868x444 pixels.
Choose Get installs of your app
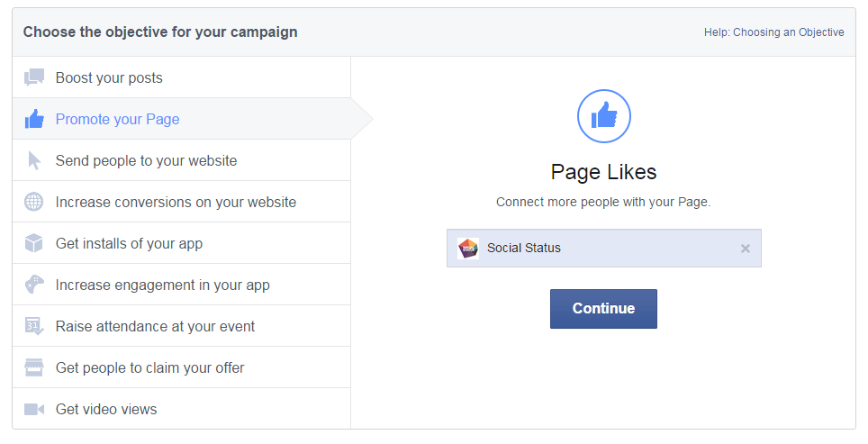tap(129, 243)
